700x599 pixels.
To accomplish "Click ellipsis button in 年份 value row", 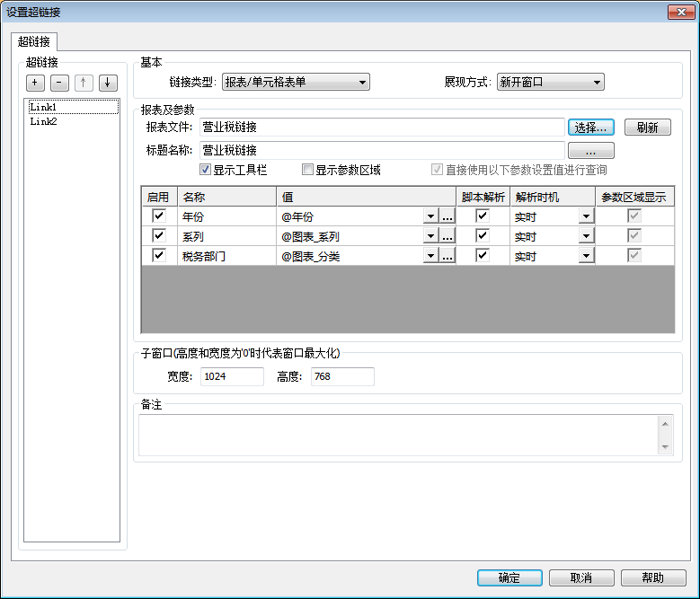I will [x=447, y=216].
